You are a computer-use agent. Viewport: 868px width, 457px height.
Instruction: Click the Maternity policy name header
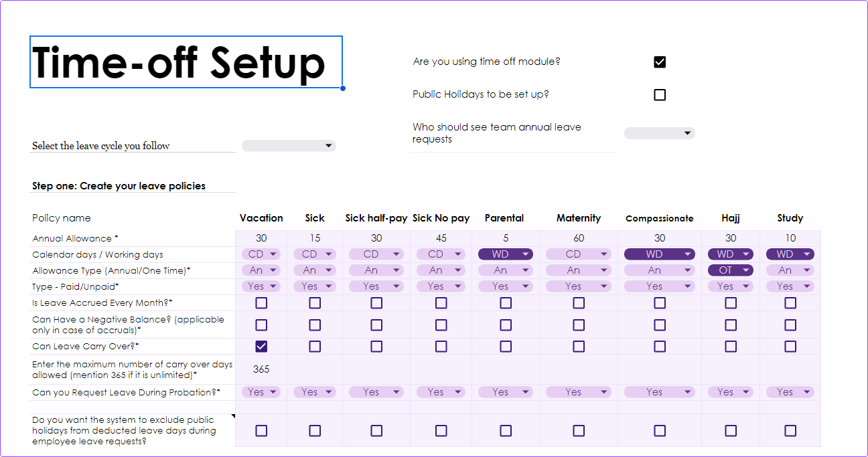click(579, 218)
